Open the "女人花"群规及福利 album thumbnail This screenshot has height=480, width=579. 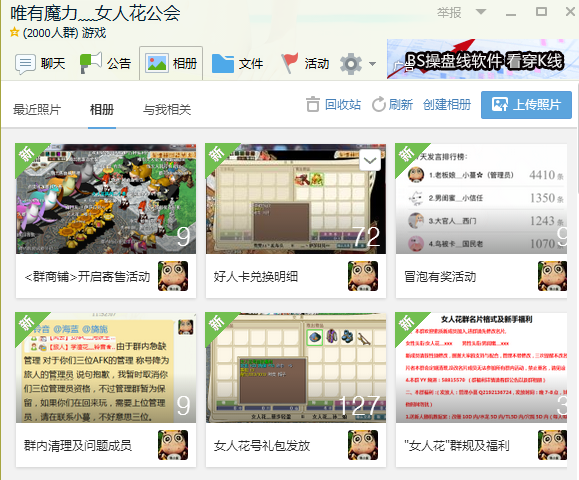pyautogui.click(x=481, y=368)
